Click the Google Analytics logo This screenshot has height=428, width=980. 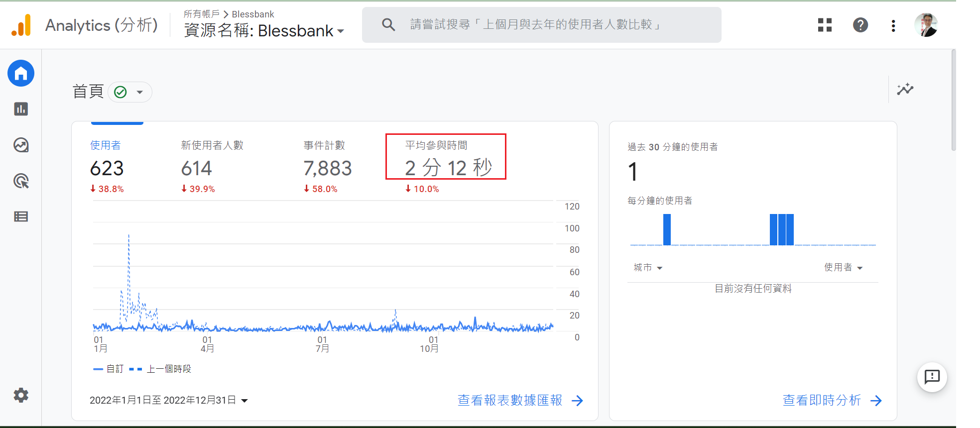point(21,25)
